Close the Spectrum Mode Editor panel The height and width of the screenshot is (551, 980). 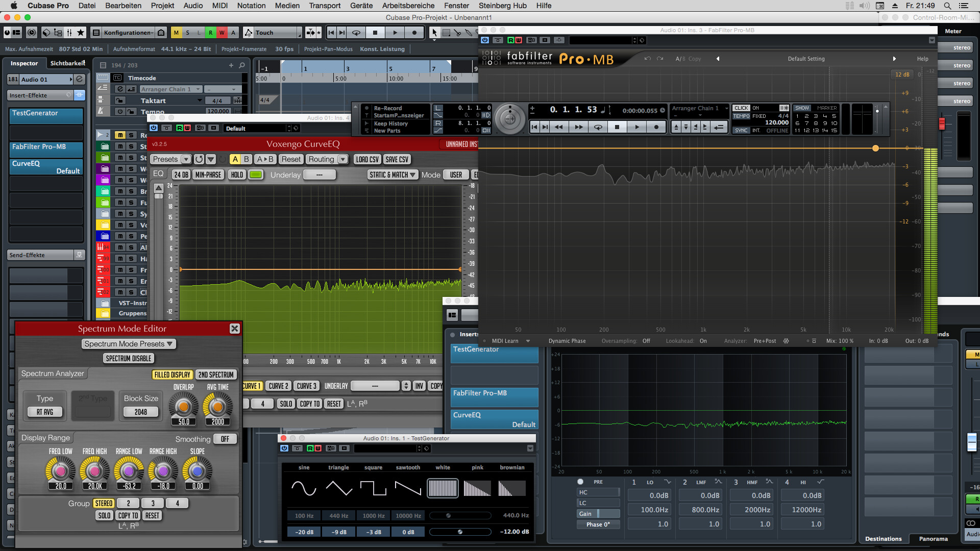point(235,329)
